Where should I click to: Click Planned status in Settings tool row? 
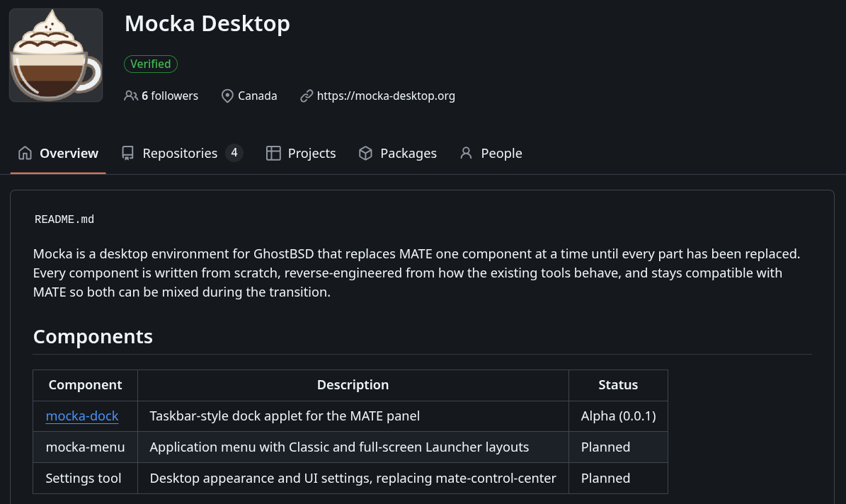coord(618,478)
